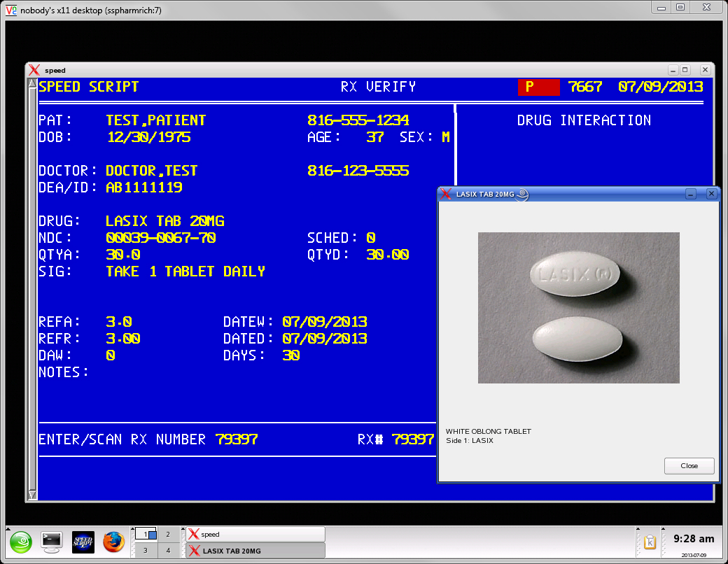Click the speed window scrollbar up arrow
728x564 pixels.
pos(32,83)
